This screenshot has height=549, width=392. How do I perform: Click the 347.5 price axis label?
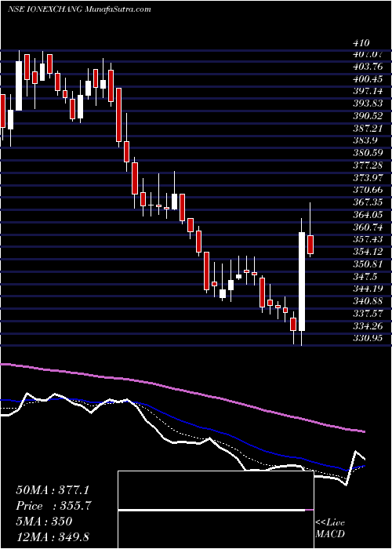(x=365, y=276)
